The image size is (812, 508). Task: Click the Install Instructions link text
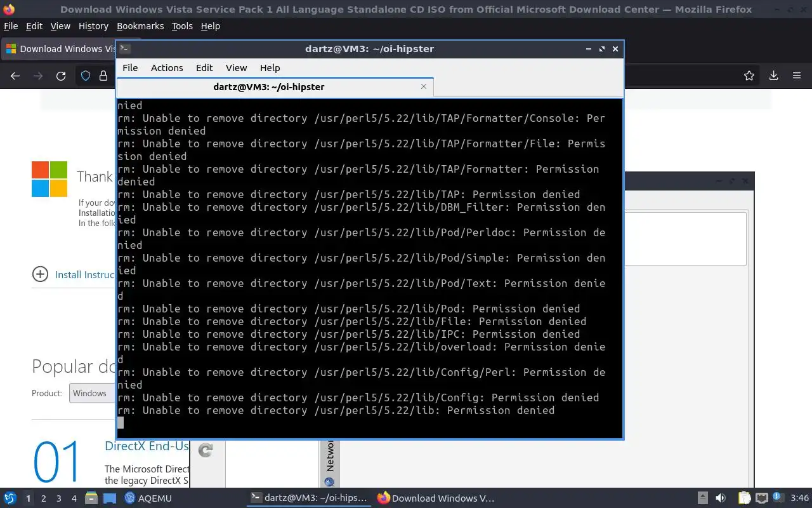coord(84,275)
